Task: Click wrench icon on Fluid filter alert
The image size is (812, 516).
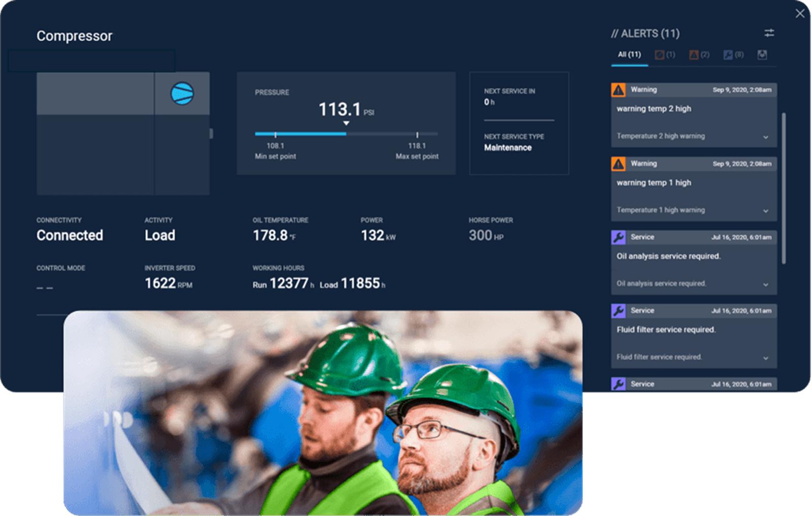Action: (618, 311)
